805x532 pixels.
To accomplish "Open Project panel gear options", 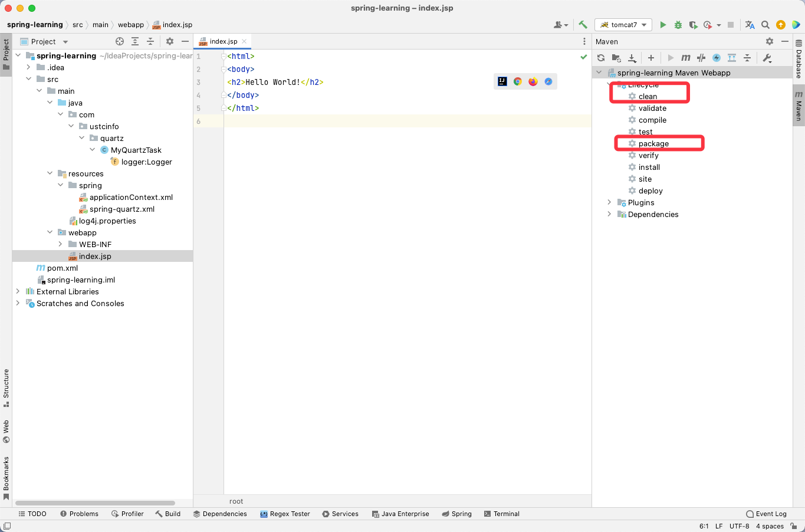I will [170, 41].
